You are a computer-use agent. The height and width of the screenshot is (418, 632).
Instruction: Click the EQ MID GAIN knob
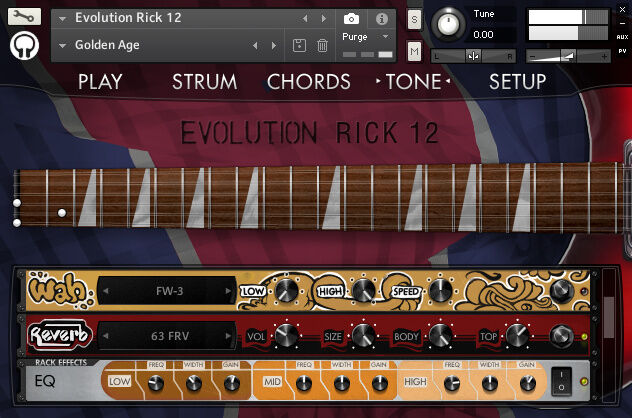pyautogui.click(x=380, y=383)
